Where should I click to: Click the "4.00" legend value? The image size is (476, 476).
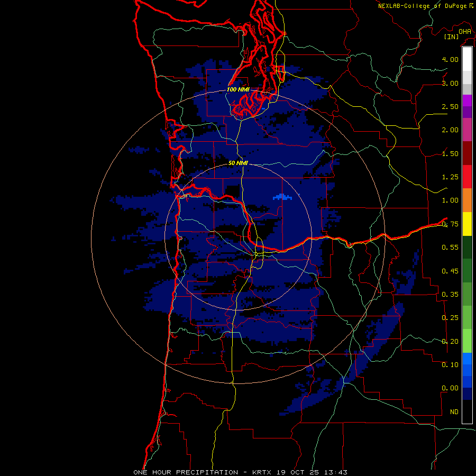(450, 59)
